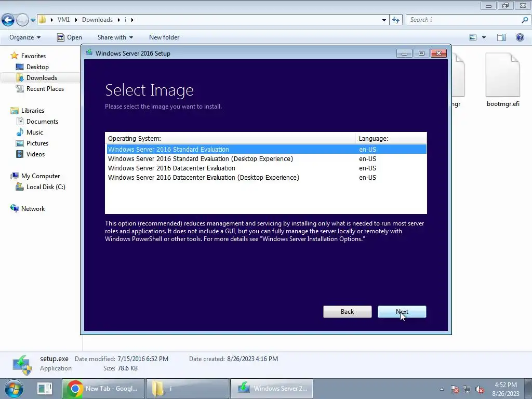Open Downloads in Favorites
Viewport: 532px width, 399px height.
[42, 78]
